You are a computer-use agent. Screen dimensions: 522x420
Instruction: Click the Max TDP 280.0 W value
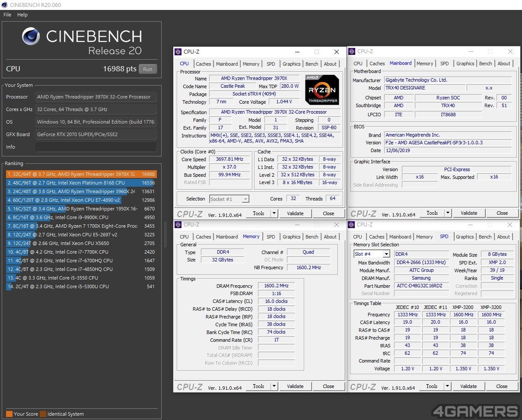tap(290, 86)
